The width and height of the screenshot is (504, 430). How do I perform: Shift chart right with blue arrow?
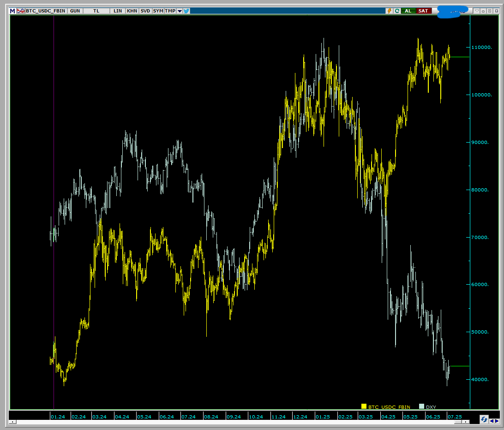tap(496, 420)
